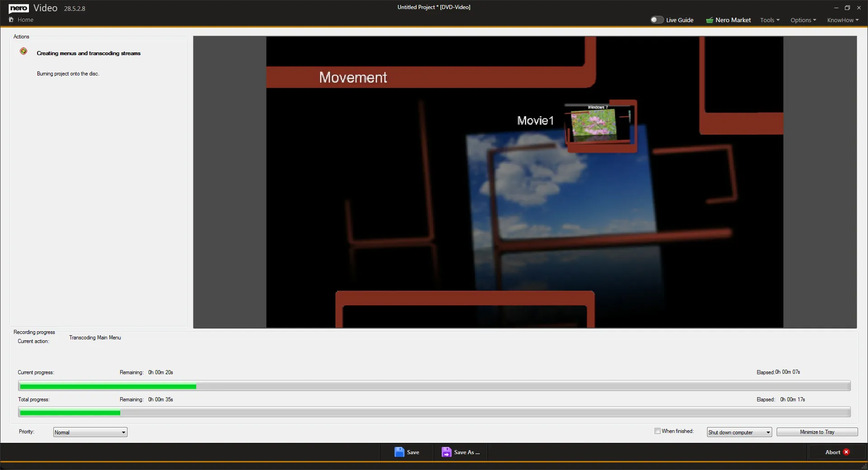Expand the KnowHow dropdown
Screen dimensions: 868x470
(843, 20)
